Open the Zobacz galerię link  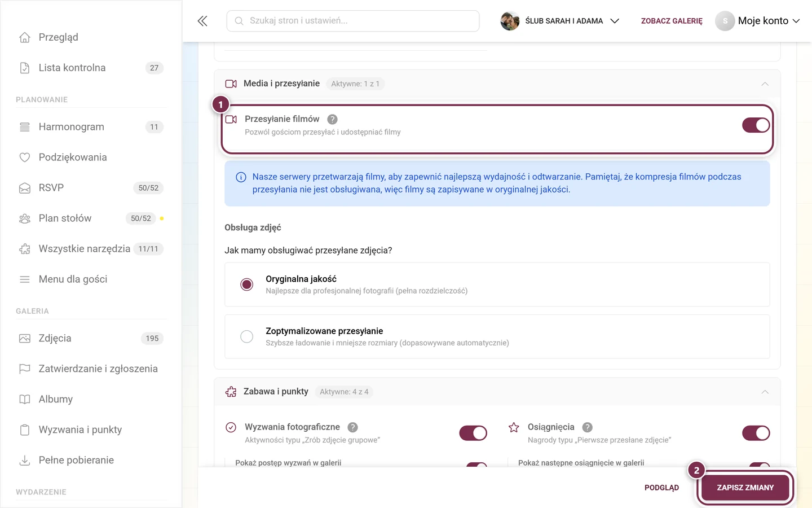[x=672, y=21]
